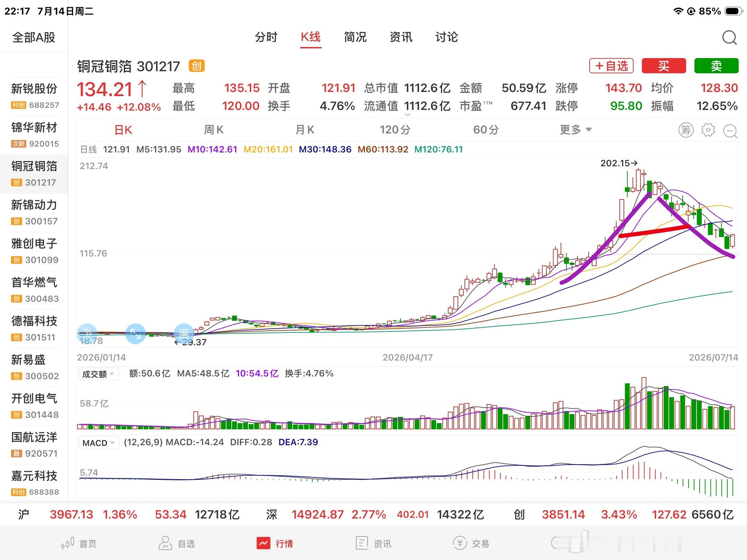Tap the +自选 add to watchlist button
Screen dimensions: 747x560
(x=611, y=66)
